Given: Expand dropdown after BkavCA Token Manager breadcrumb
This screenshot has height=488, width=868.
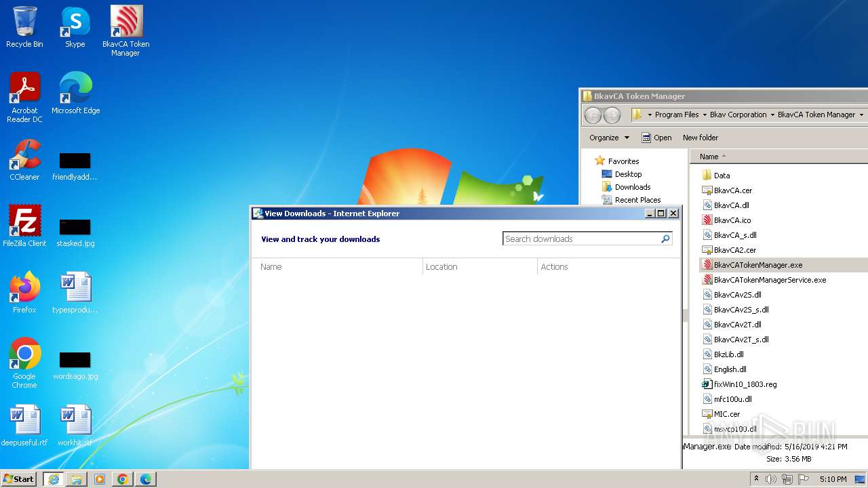Looking at the screenshot, I should coord(862,115).
